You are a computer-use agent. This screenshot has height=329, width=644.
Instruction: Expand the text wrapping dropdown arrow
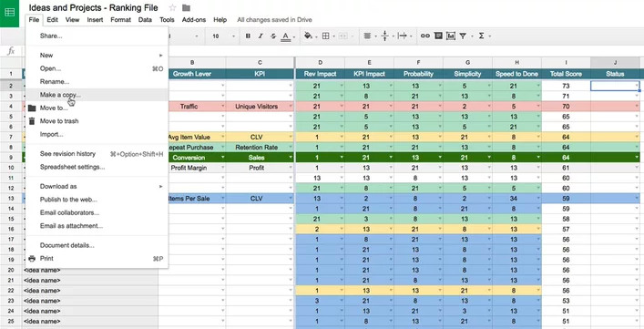(412, 36)
